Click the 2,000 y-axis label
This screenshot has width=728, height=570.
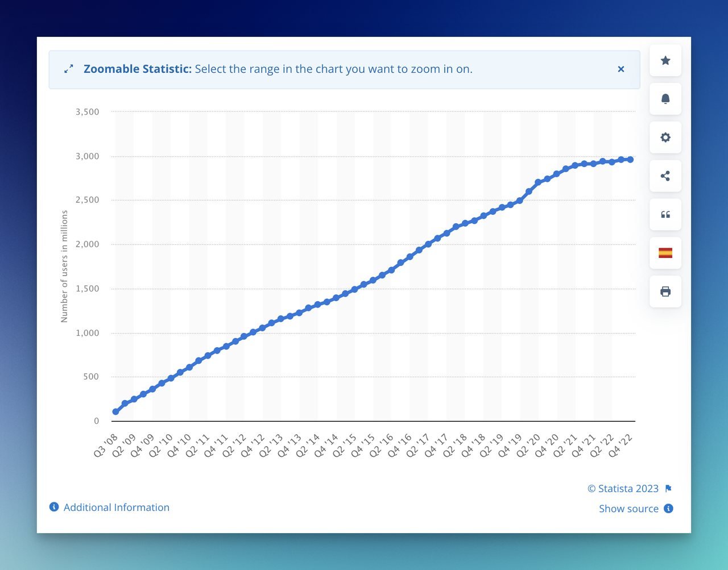click(x=88, y=244)
